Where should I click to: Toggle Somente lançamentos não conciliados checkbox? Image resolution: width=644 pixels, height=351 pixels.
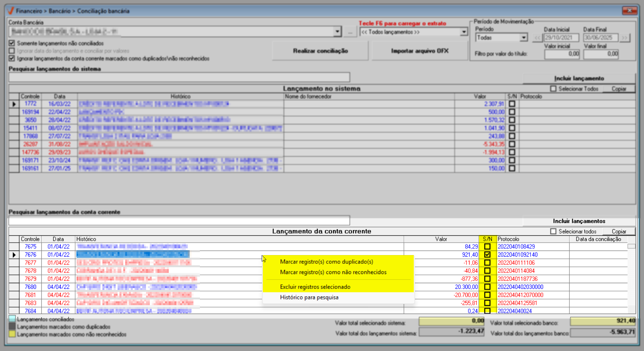12,43
